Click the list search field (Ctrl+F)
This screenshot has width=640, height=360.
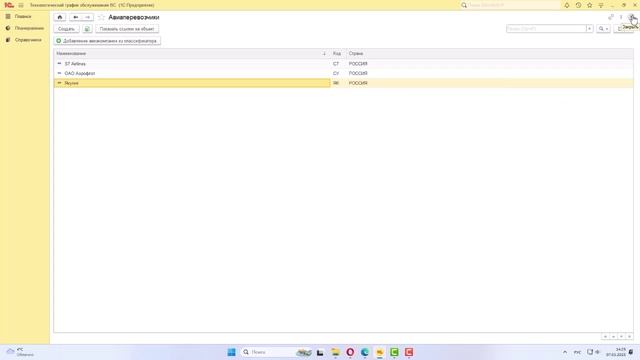click(546, 29)
